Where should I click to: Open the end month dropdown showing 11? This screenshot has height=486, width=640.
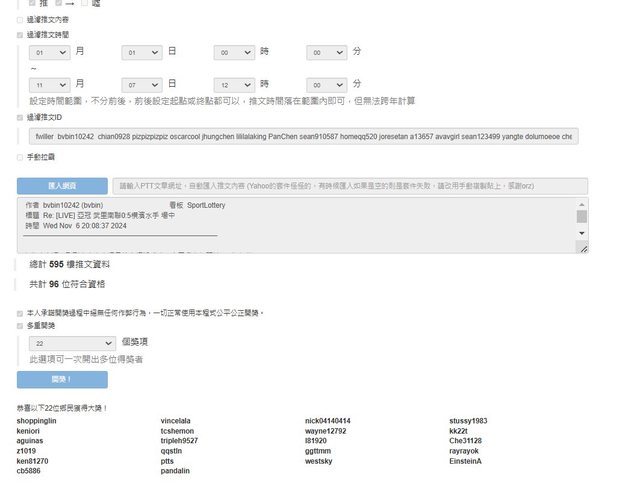click(x=50, y=85)
